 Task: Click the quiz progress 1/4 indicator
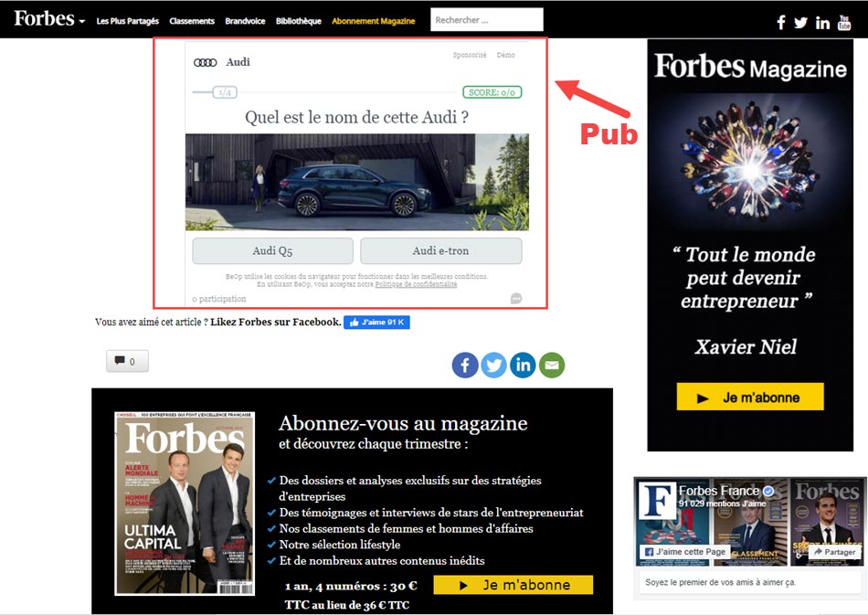click(225, 92)
